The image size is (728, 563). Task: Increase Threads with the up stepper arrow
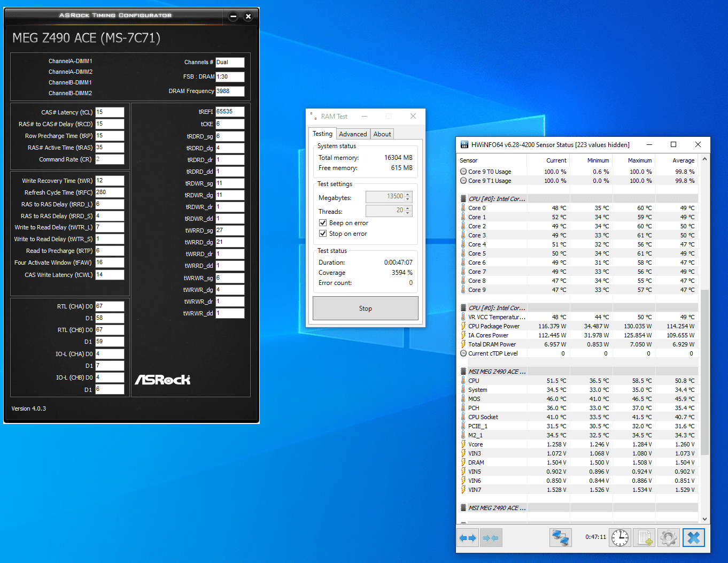pos(408,208)
